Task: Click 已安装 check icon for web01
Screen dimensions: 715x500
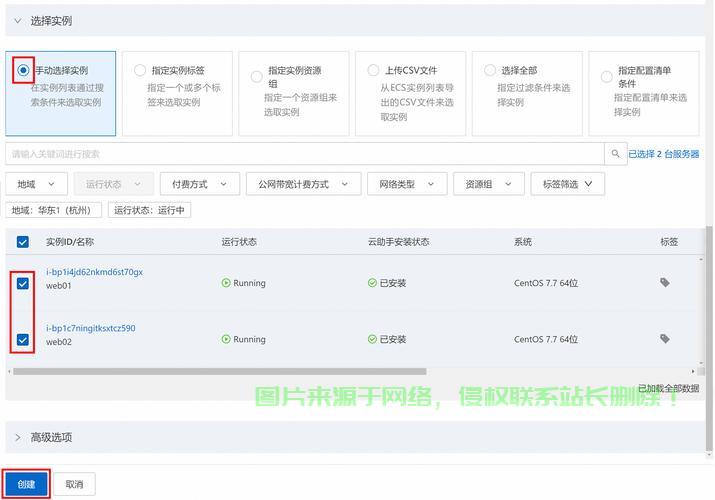Action: [372, 283]
